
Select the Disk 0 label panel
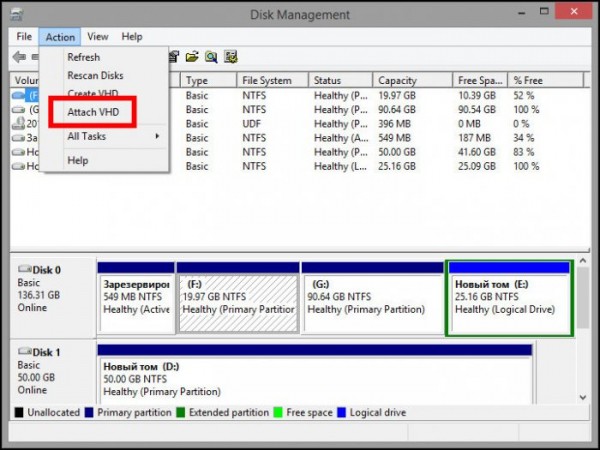(53, 298)
